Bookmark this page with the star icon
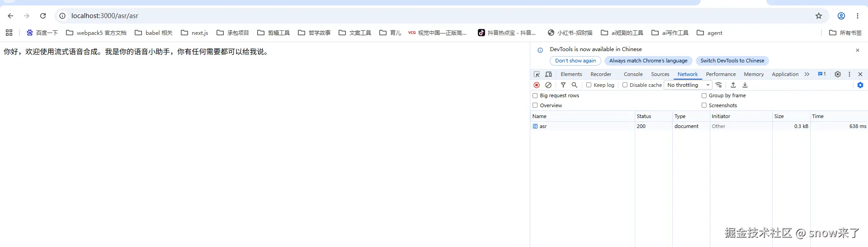 [819, 16]
